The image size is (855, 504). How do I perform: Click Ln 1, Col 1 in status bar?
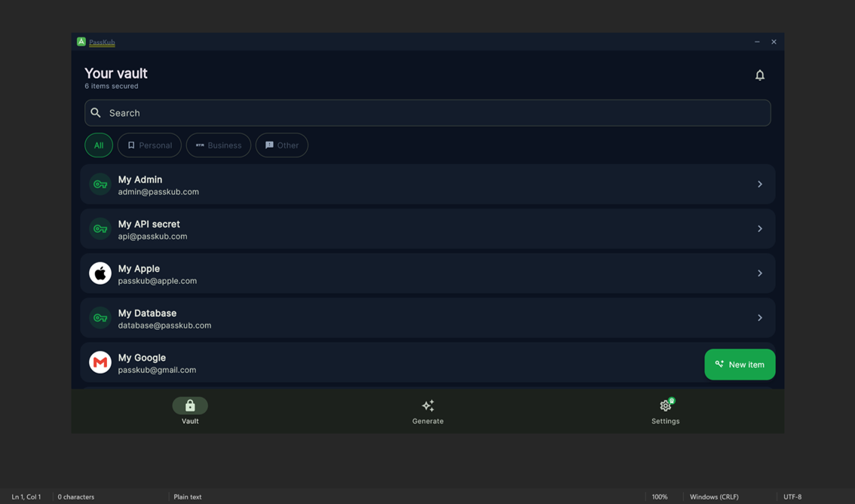[26, 497]
